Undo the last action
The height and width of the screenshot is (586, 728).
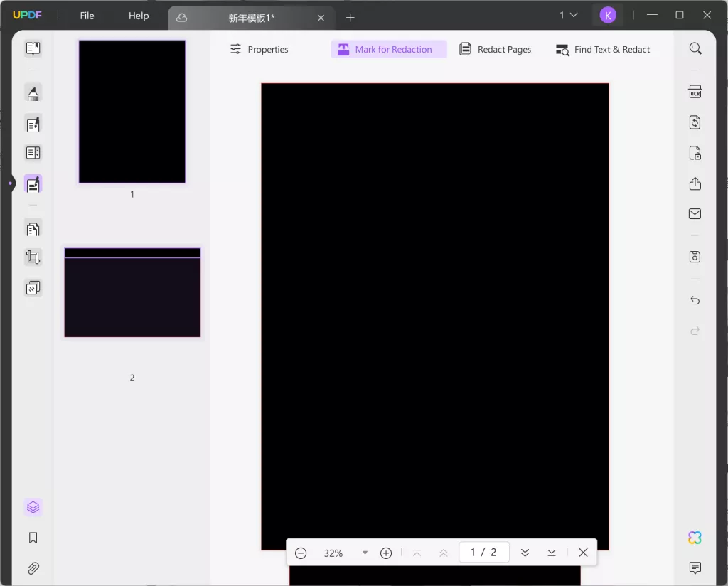[x=695, y=300]
